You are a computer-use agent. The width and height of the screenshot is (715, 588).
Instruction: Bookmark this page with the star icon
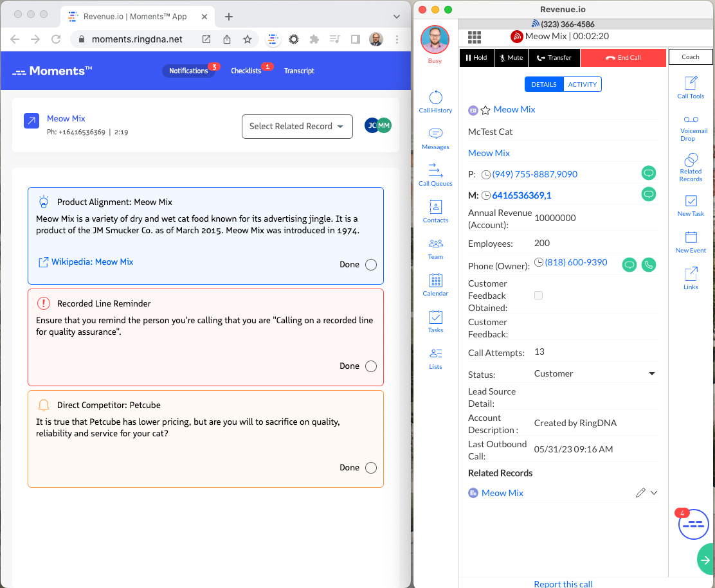pyautogui.click(x=247, y=39)
